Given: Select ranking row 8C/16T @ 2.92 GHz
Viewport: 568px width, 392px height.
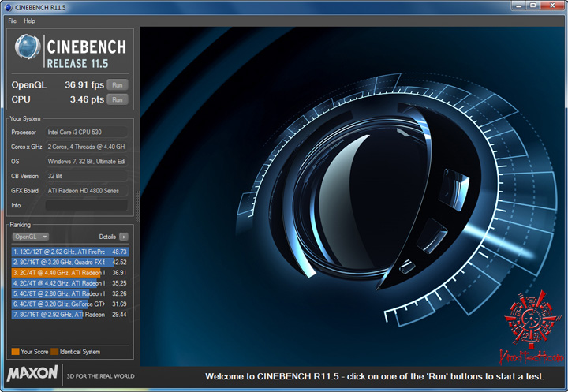Looking at the screenshot, I should [70, 315].
